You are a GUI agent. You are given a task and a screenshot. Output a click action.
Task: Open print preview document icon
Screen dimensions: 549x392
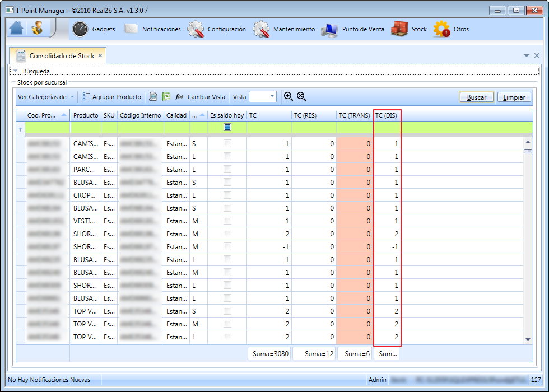click(153, 96)
